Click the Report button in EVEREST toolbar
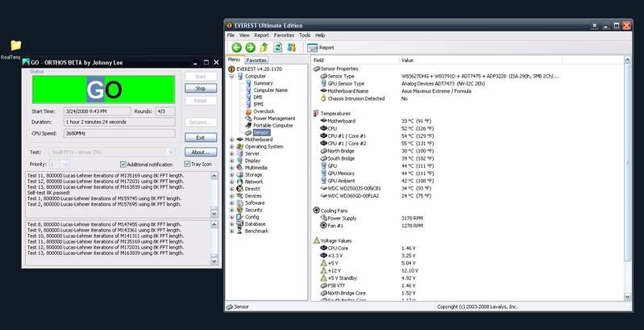Screen dimensions: 644x330 (x=319, y=48)
